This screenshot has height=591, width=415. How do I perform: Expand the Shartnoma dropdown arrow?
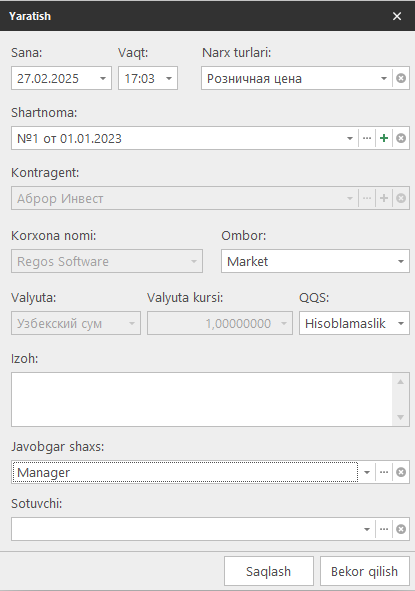pyautogui.click(x=350, y=138)
